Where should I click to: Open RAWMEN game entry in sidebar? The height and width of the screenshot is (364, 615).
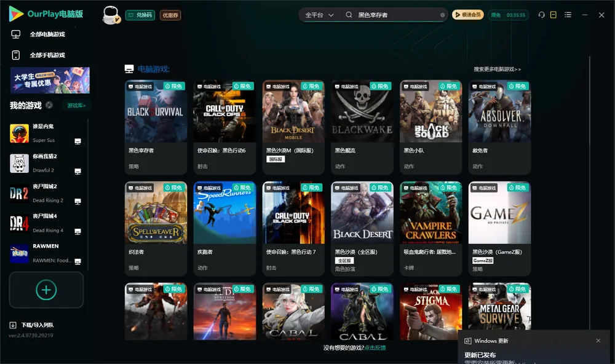(45, 253)
